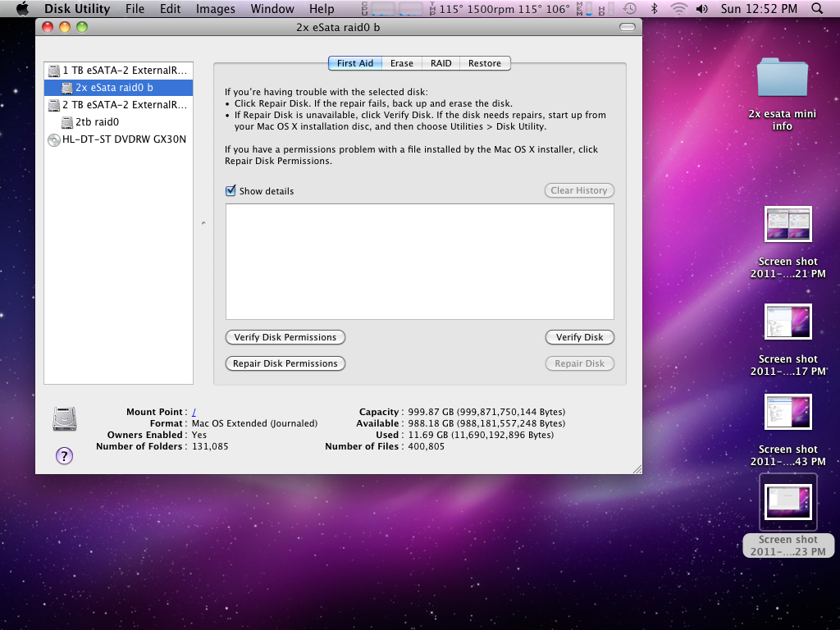
Task: Click the CPU monitor in menu bar
Action: click(x=392, y=8)
